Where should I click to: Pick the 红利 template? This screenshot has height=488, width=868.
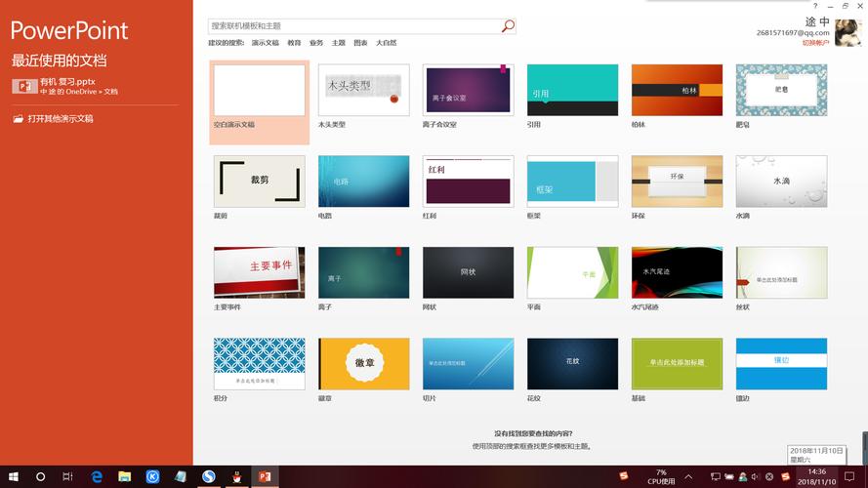tap(468, 182)
